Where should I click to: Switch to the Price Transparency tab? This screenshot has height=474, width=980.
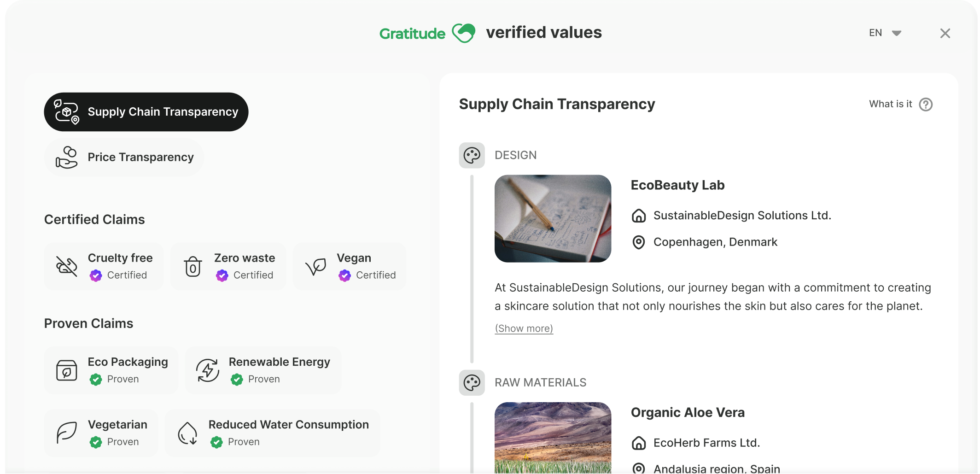tap(124, 158)
